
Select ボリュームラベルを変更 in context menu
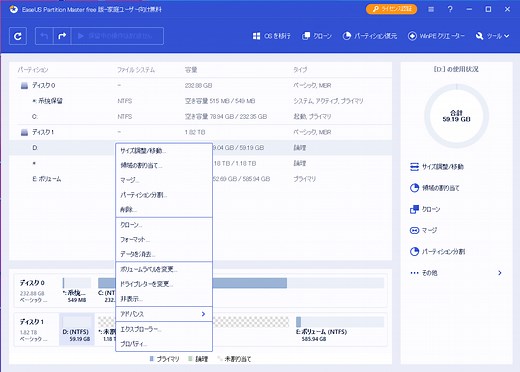pyautogui.click(x=164, y=269)
